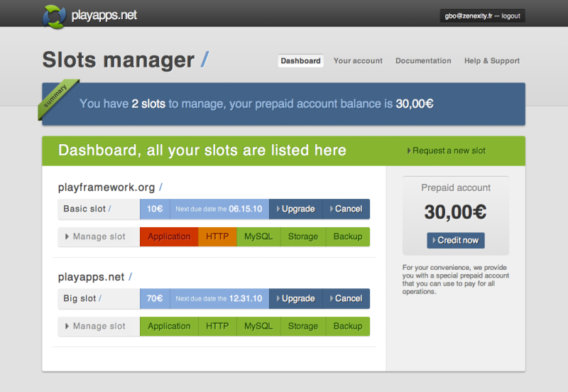Open Help & Support page
The height and width of the screenshot is (392, 568).
[x=491, y=61]
